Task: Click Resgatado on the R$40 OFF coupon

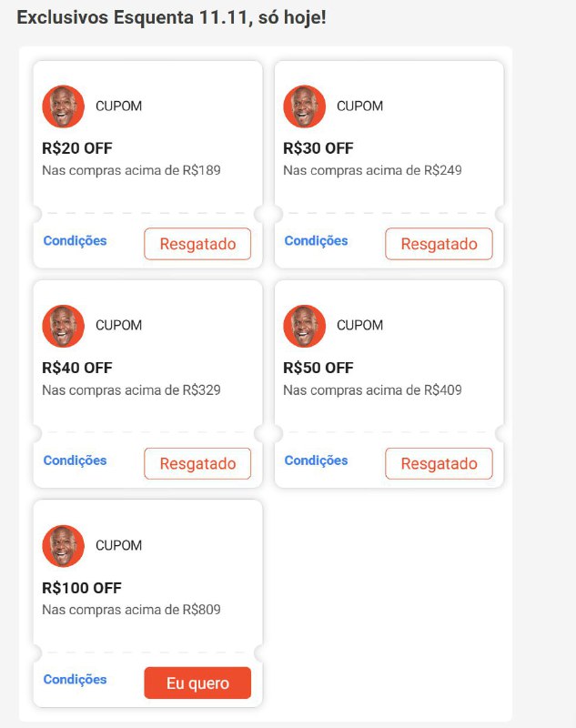Action: point(197,463)
